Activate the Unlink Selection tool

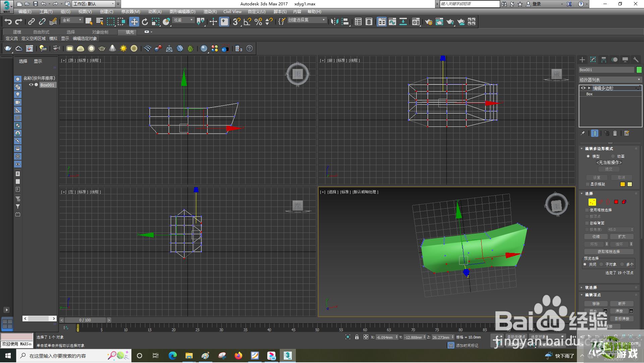coord(42,22)
